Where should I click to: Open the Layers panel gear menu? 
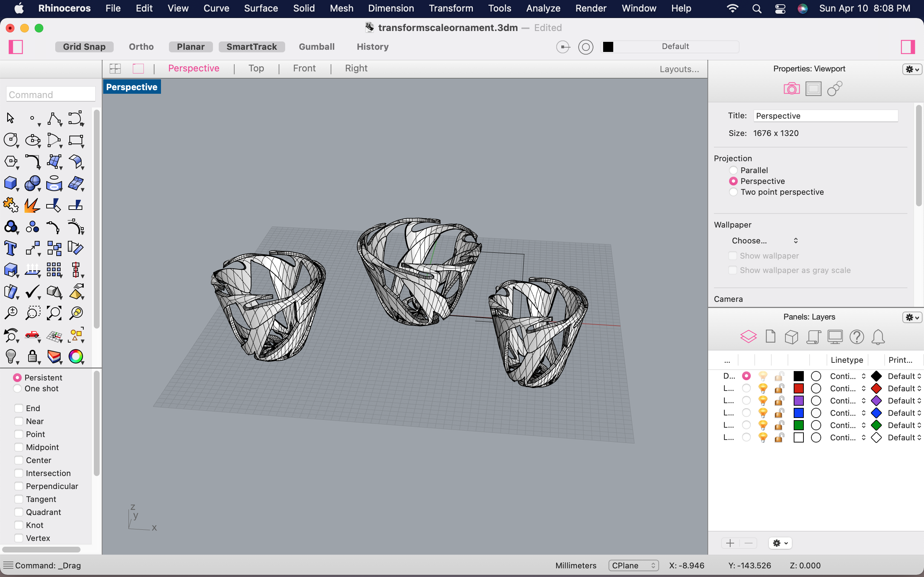click(912, 317)
